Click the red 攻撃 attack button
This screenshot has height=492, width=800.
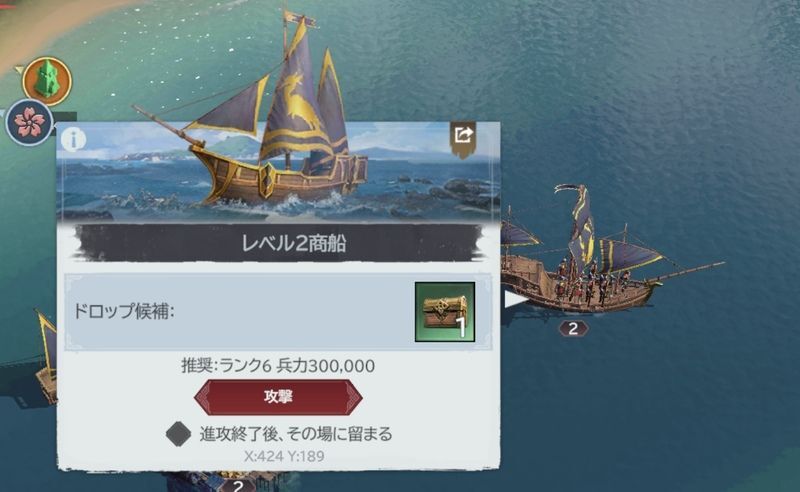click(x=278, y=397)
